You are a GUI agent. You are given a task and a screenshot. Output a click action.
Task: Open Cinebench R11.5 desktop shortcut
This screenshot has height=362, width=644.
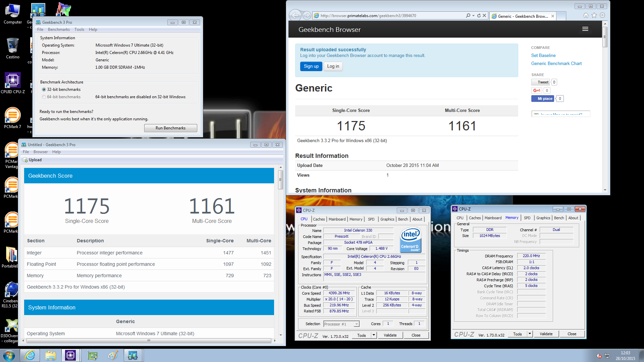(x=11, y=295)
